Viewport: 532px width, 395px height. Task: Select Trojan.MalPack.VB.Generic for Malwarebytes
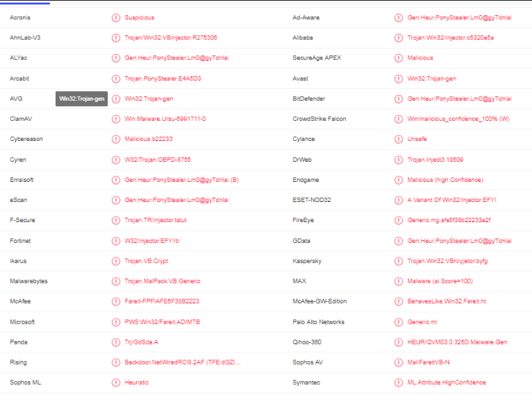163,281
